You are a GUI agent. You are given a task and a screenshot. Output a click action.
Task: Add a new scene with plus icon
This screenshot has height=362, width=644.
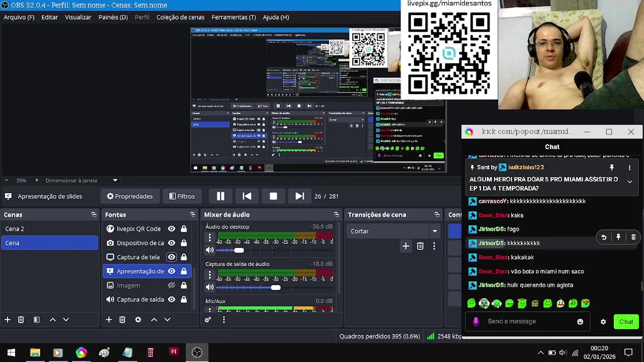pos(8,320)
